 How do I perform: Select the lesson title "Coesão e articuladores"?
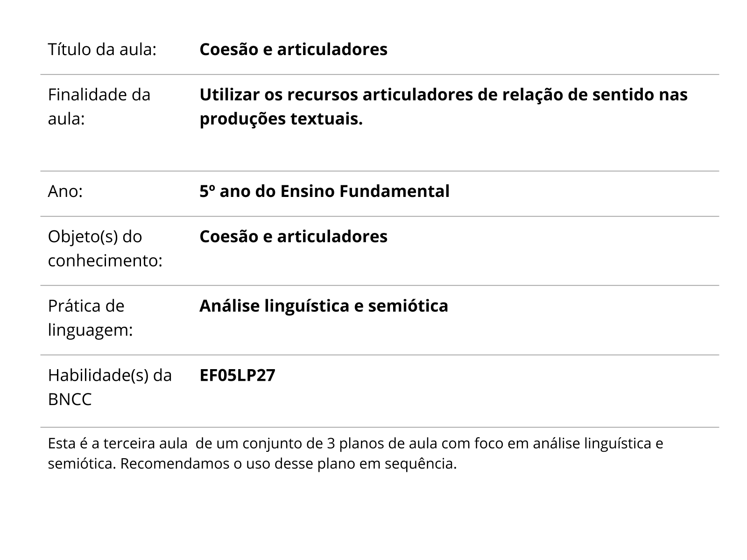coord(293,49)
